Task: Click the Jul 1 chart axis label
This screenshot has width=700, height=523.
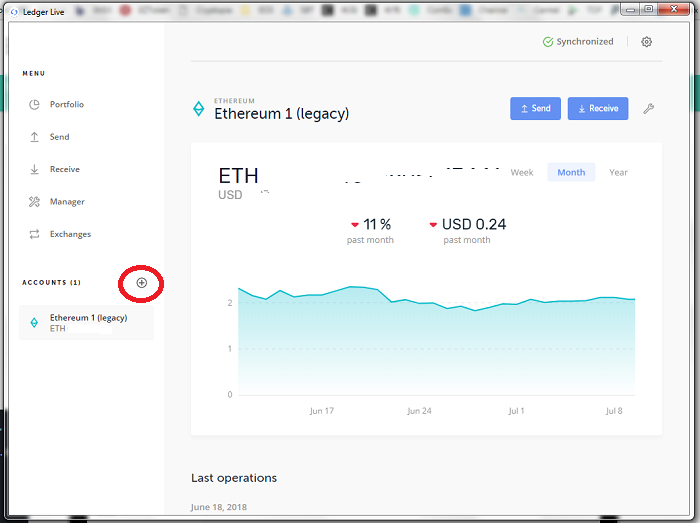Action: click(516, 411)
